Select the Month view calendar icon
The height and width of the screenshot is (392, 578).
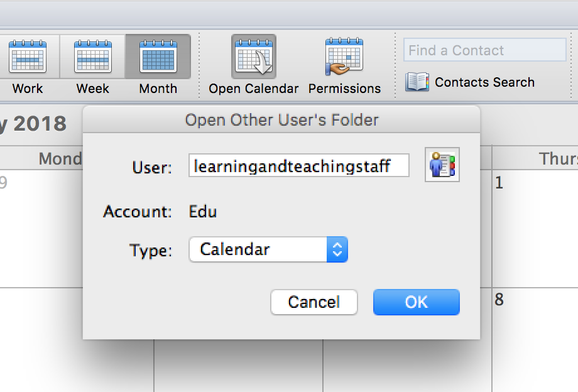tap(158, 57)
